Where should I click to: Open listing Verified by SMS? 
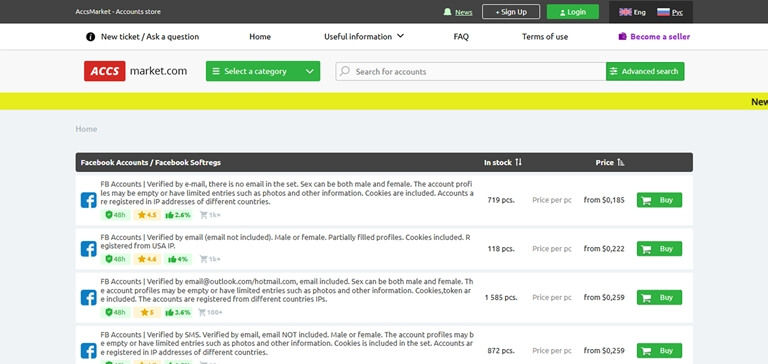(287, 343)
